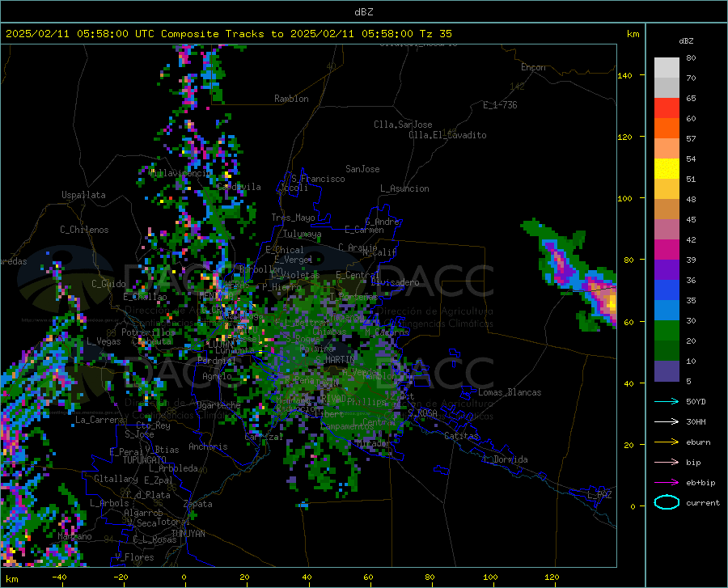
Task: Click the S_Francisco map label
Action: point(318,179)
